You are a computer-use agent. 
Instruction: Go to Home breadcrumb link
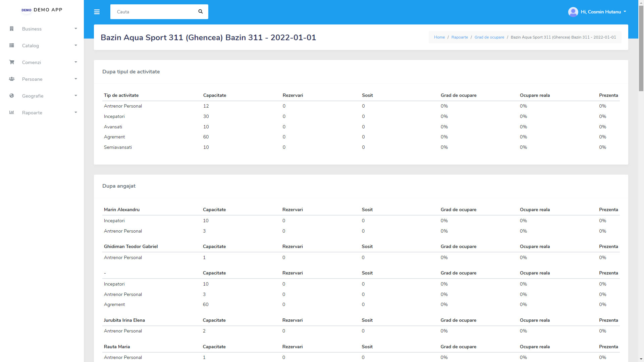pyautogui.click(x=439, y=37)
